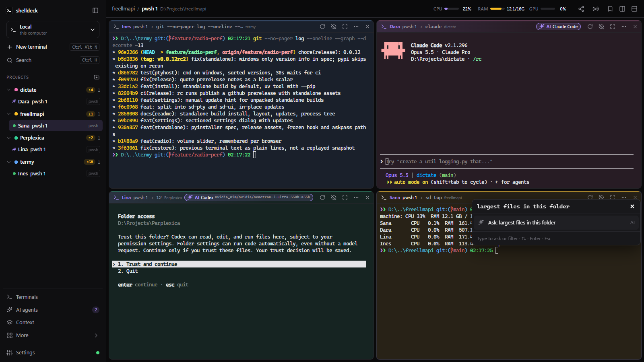Open Context in the sidebar
644x362 pixels.
(x=53, y=322)
